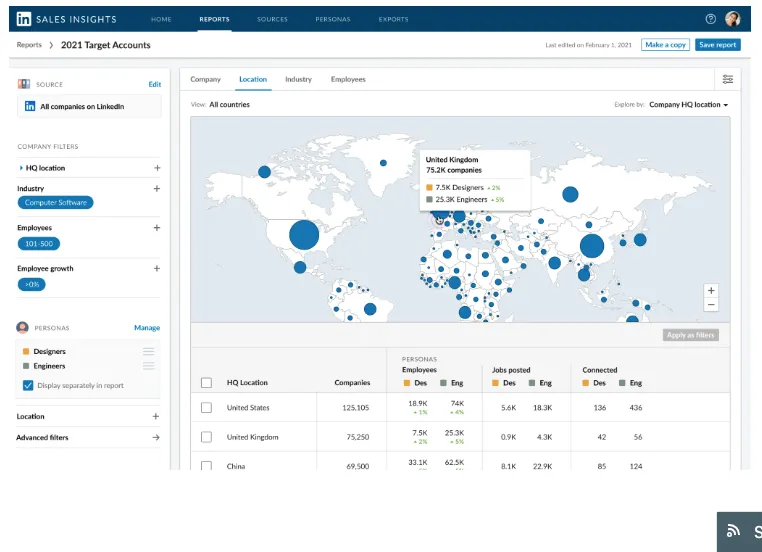
Task: Add an Industry filter with plus icon
Action: pyautogui.click(x=156, y=189)
